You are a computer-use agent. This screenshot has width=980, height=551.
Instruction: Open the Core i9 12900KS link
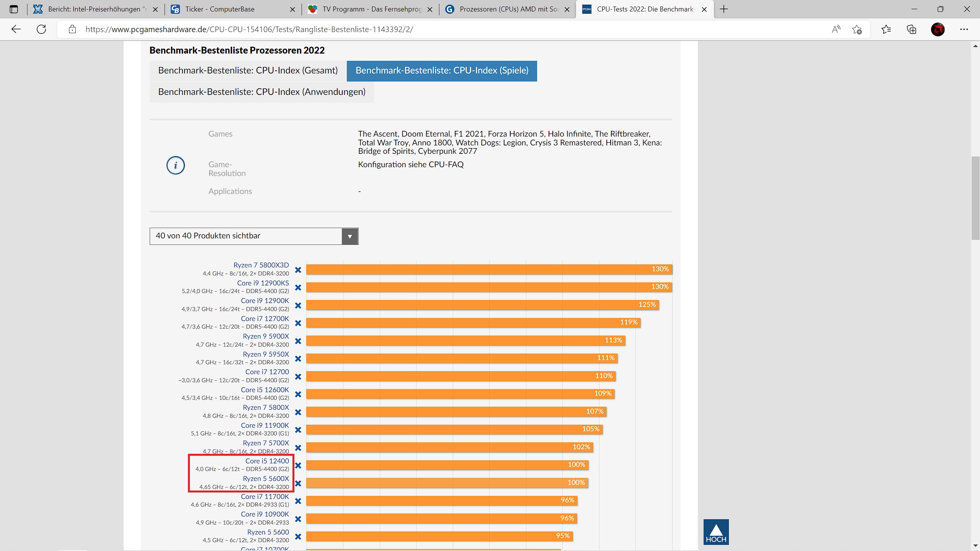[x=263, y=283]
